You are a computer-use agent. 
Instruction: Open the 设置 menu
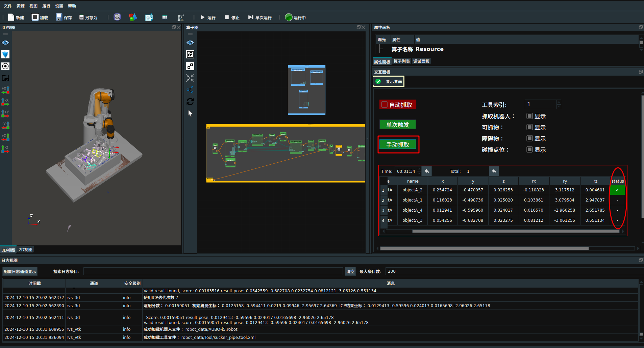(59, 6)
